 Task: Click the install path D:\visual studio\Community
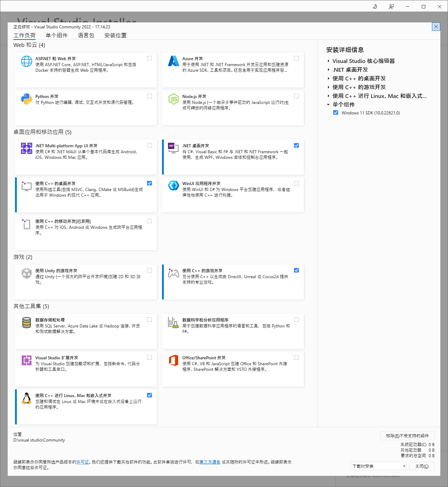coord(39,440)
